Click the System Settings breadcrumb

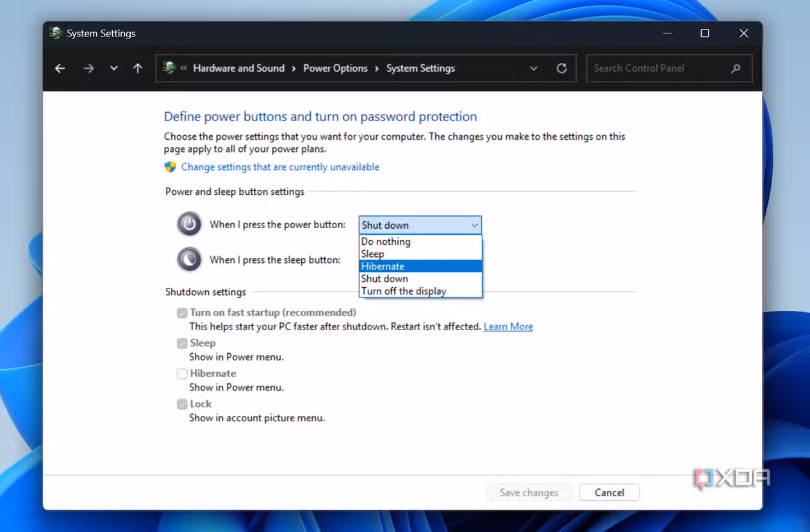click(x=420, y=68)
